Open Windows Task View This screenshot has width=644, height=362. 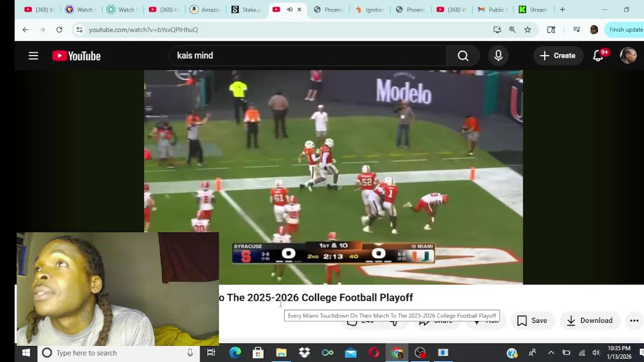tap(211, 353)
